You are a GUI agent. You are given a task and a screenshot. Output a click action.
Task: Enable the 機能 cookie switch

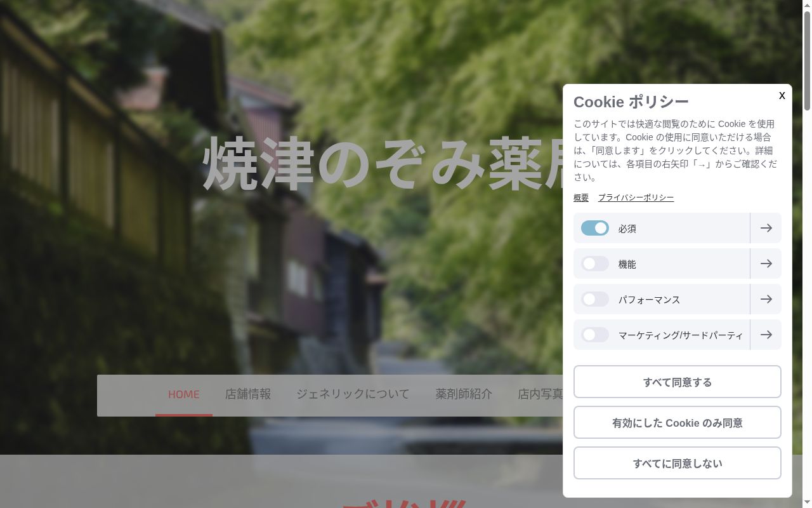tap(595, 264)
